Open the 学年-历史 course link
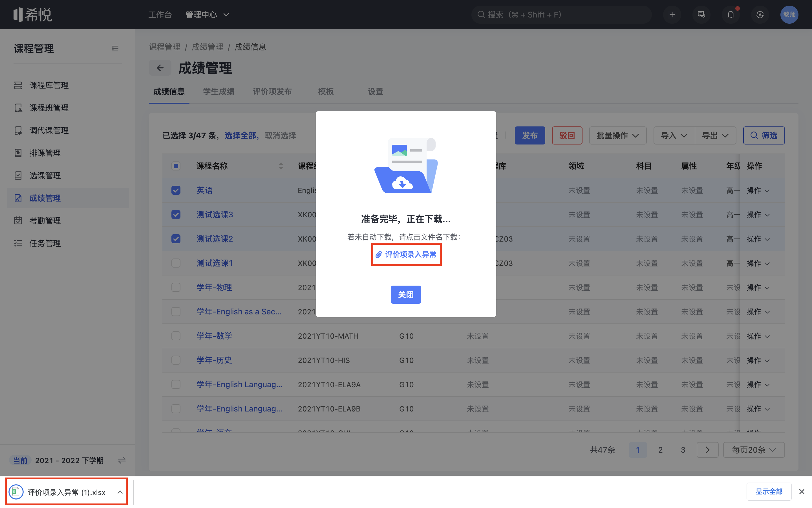The image size is (812, 508). click(x=214, y=360)
